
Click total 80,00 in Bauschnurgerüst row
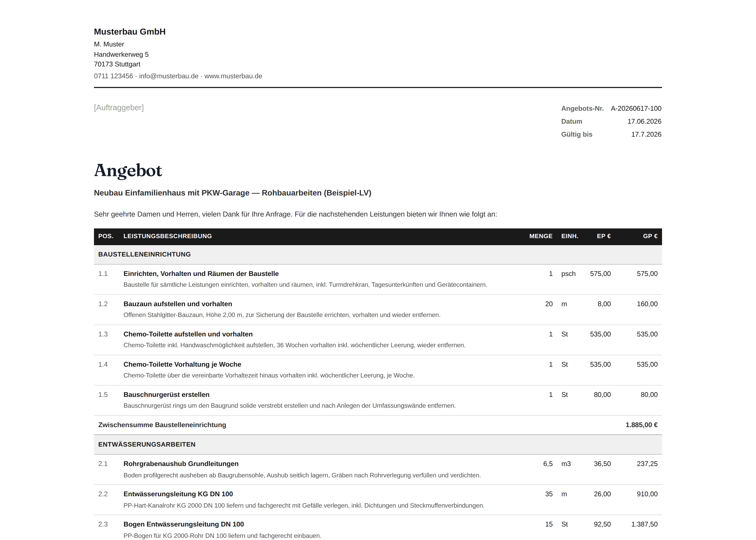coord(649,395)
